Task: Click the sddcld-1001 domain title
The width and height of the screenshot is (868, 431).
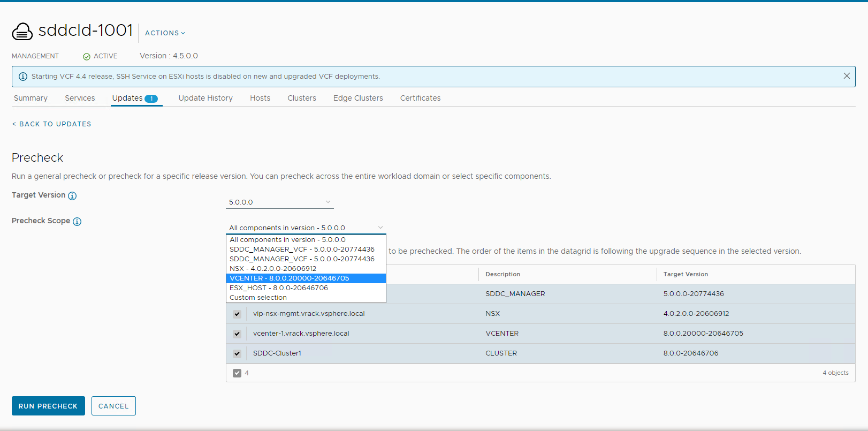Action: [86, 30]
